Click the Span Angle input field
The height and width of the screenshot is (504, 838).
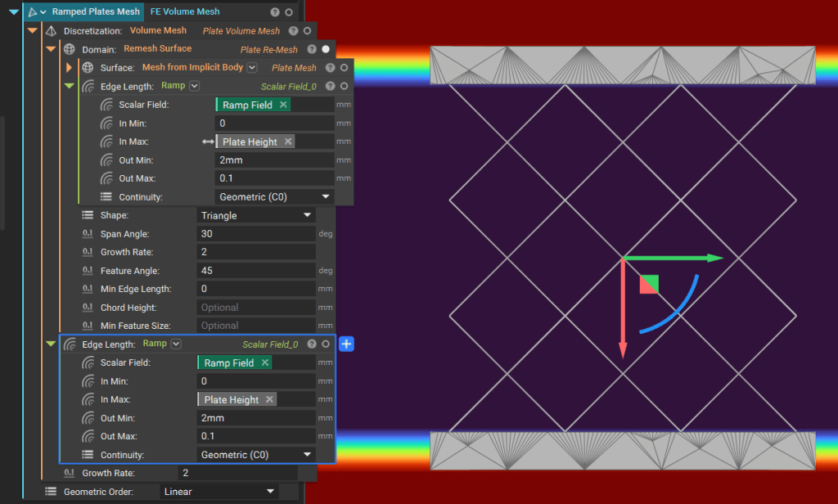(x=256, y=234)
